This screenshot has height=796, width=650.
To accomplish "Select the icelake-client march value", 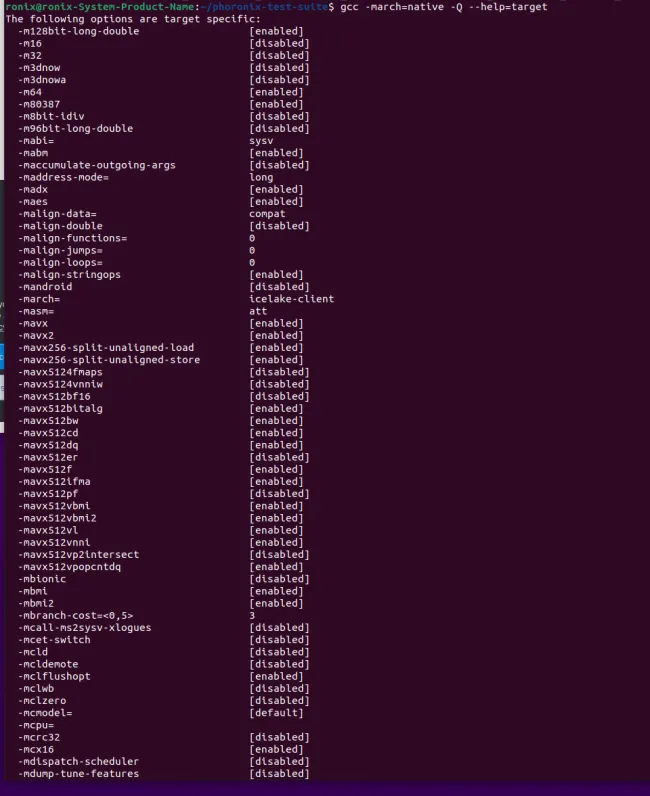I will [291, 299].
